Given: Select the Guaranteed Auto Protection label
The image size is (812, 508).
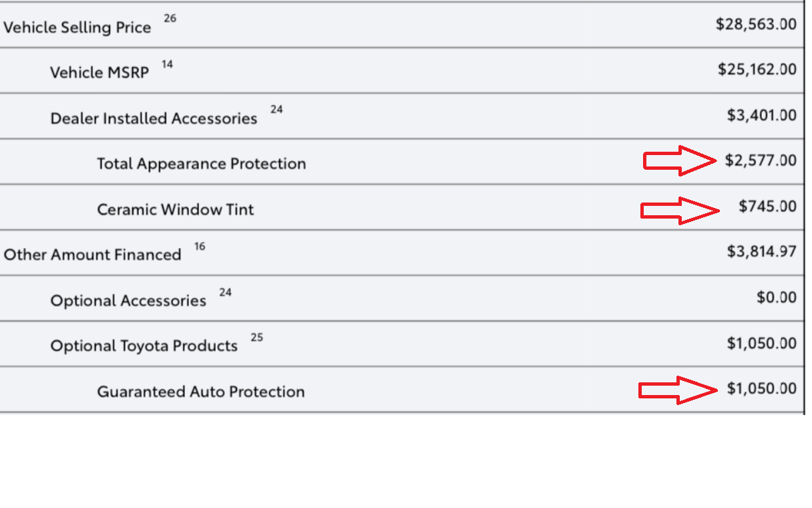Looking at the screenshot, I should point(201,392).
